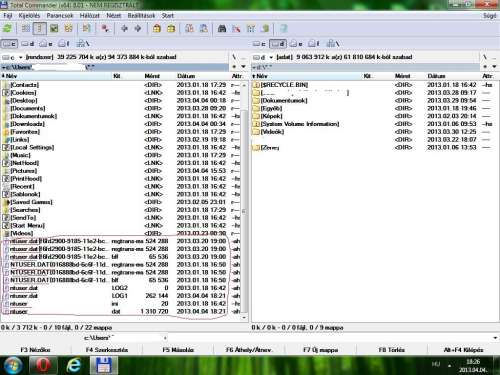Screen dimensions: 500x375
Task: Open file search with the binoculars icon
Action: (222, 29)
